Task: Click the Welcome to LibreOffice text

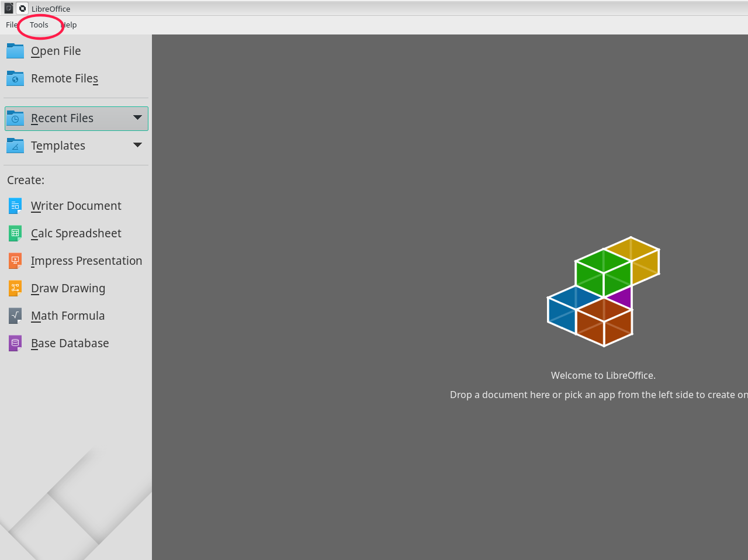Action: coord(603,375)
